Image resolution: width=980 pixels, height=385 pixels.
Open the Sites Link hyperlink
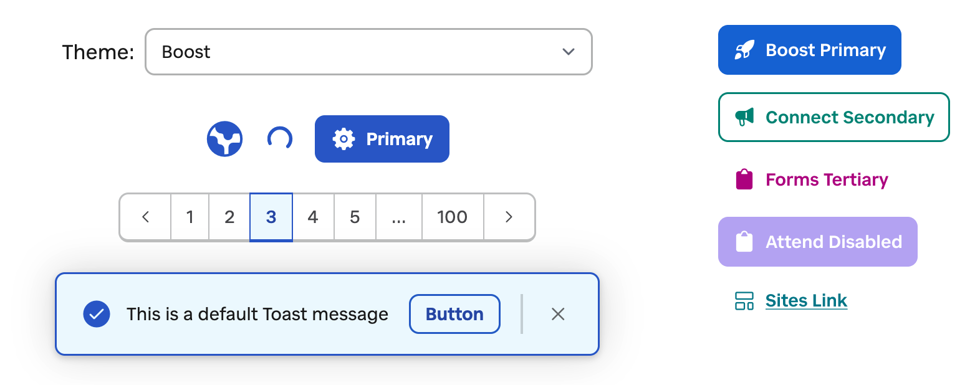pyautogui.click(x=806, y=301)
